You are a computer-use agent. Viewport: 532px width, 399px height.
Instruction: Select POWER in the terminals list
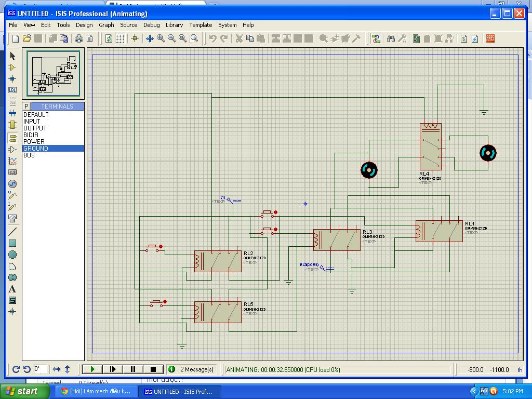click(x=34, y=141)
